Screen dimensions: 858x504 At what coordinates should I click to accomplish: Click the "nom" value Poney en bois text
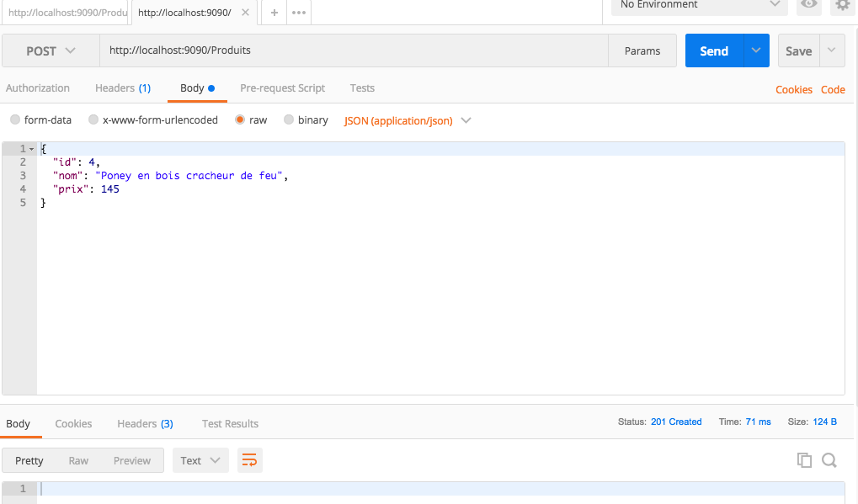click(189, 176)
